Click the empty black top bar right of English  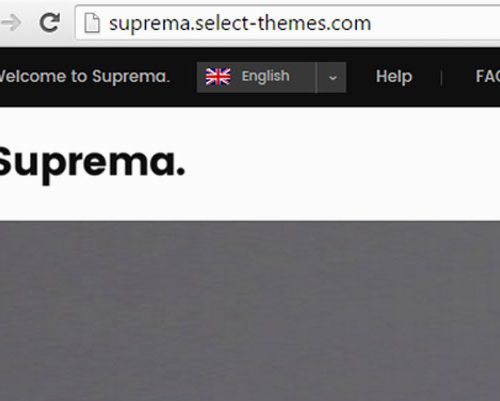361,77
